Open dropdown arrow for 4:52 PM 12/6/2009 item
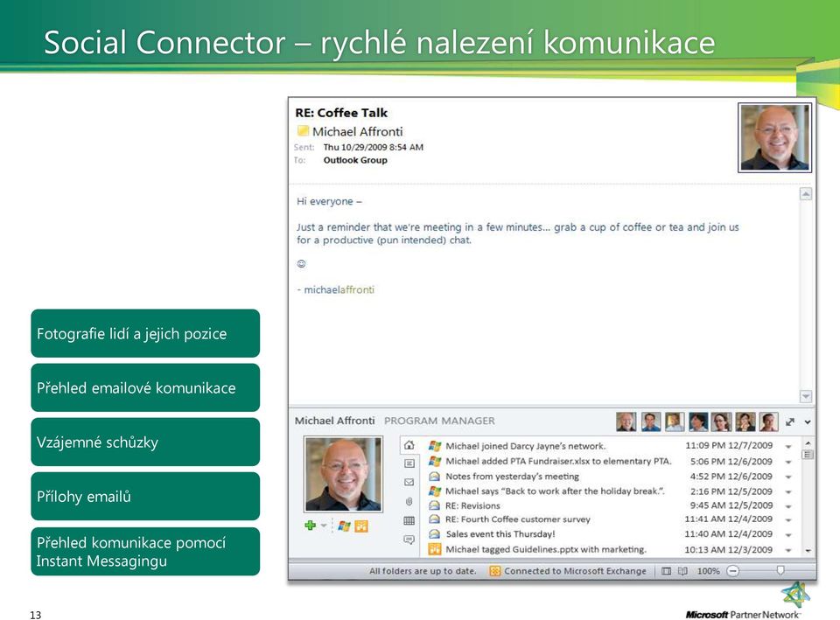The image size is (840, 620). pos(788,477)
